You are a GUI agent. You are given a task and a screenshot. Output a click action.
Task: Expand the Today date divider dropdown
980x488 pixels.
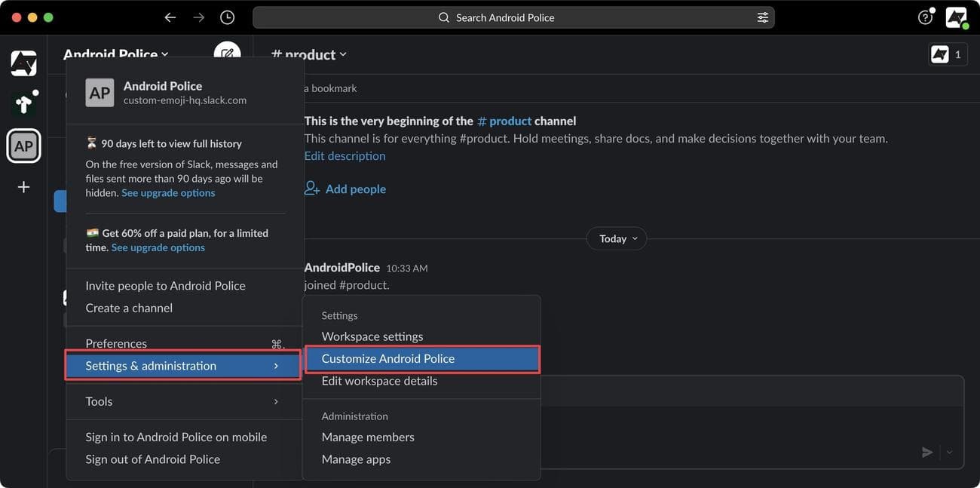(616, 238)
